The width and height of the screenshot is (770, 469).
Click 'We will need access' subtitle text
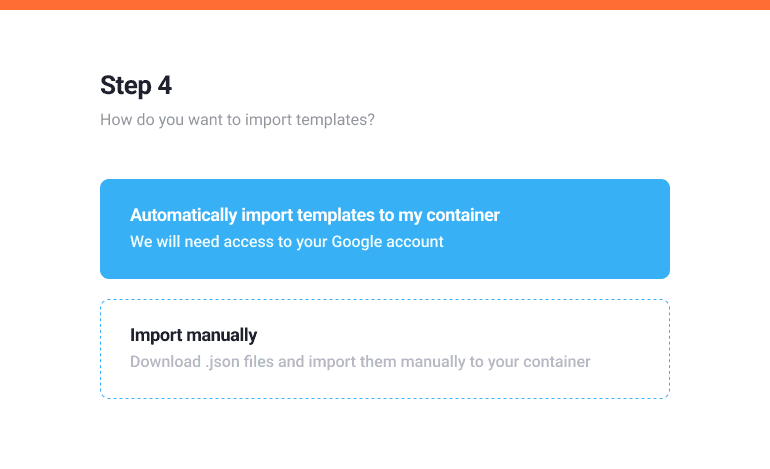(286, 242)
